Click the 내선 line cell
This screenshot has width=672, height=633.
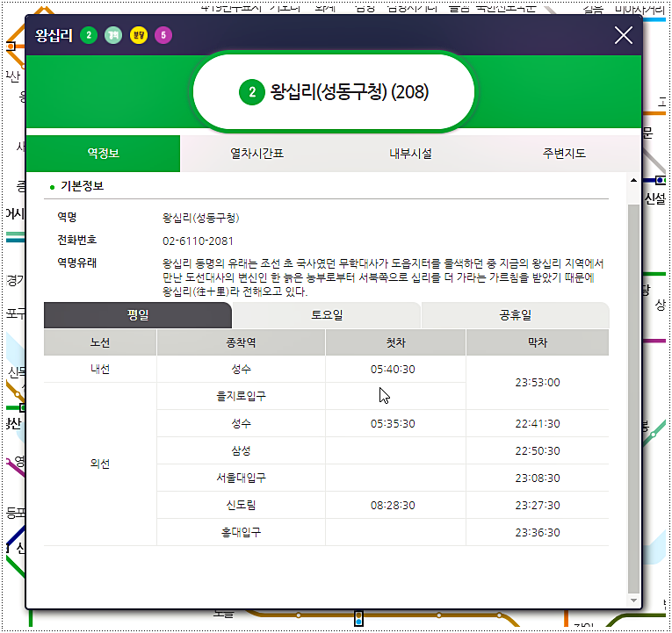coord(100,370)
